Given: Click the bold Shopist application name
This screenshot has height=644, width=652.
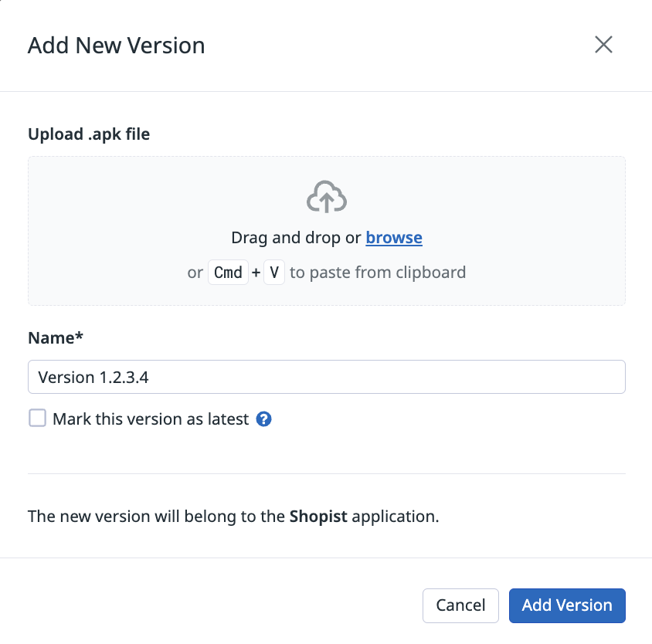Looking at the screenshot, I should 318,516.
